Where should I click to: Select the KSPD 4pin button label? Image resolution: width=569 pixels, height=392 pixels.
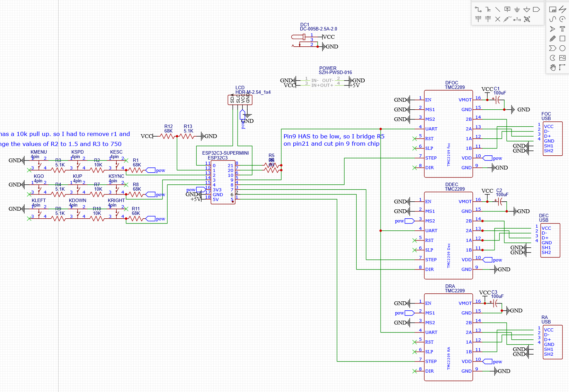77,154
